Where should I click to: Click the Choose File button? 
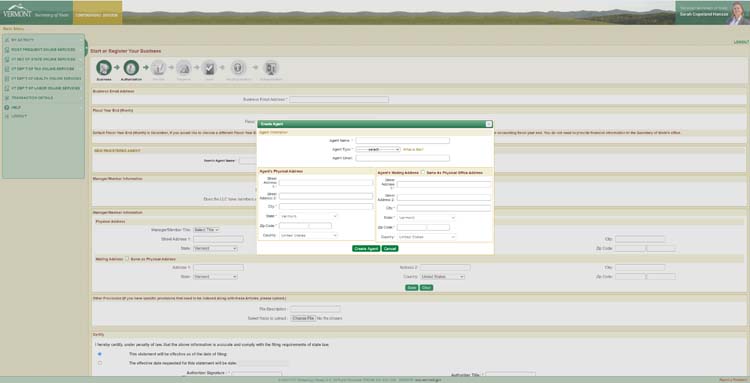(303, 318)
